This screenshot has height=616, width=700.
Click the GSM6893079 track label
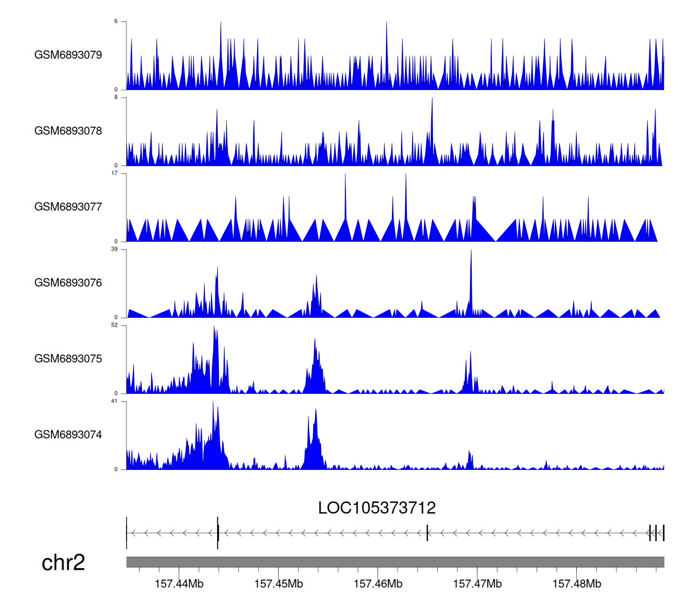tap(68, 55)
